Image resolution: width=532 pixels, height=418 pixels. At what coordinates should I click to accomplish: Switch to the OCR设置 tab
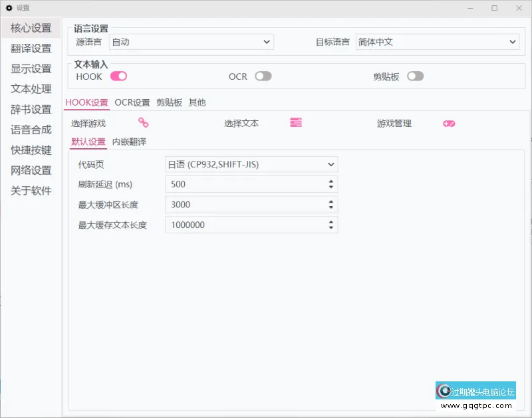click(x=132, y=102)
